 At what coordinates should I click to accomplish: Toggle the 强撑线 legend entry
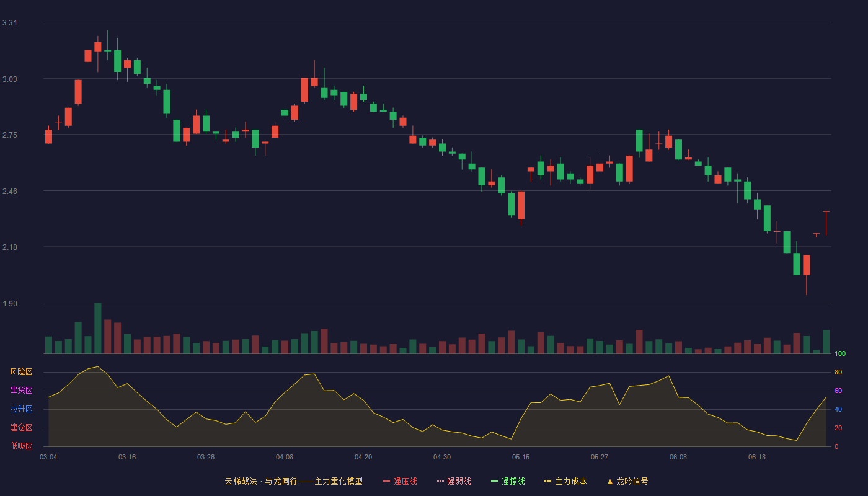click(x=508, y=481)
